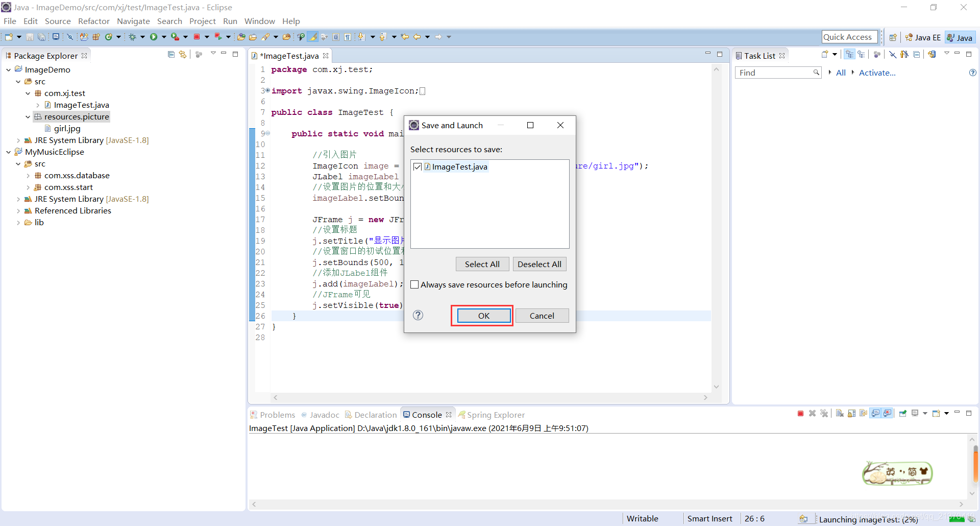The image size is (980, 526).
Task: Open the Refactor menu
Action: coord(94,21)
